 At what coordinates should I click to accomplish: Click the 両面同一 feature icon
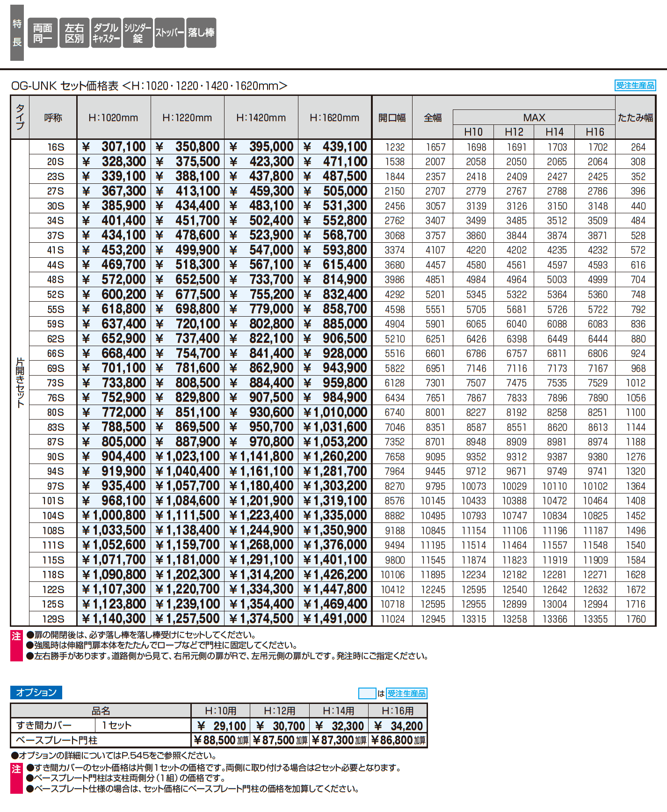tap(43, 33)
